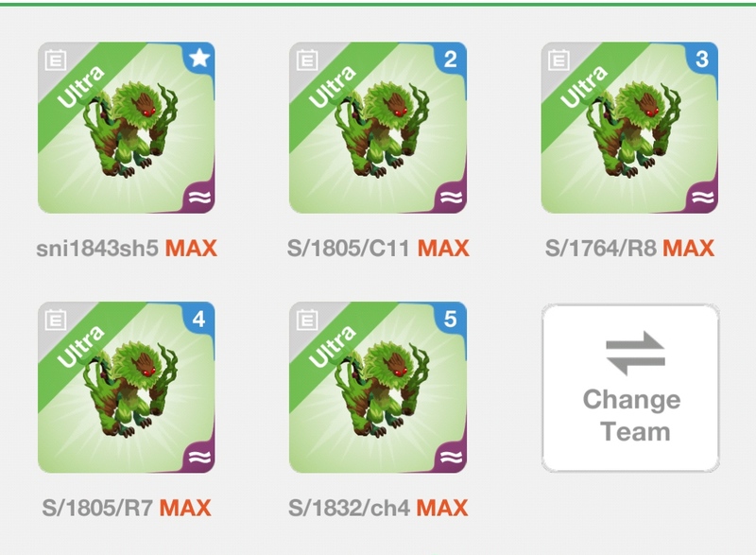756x555 pixels.
Task: Select the S/1805/C11 monster card
Action: (x=378, y=128)
